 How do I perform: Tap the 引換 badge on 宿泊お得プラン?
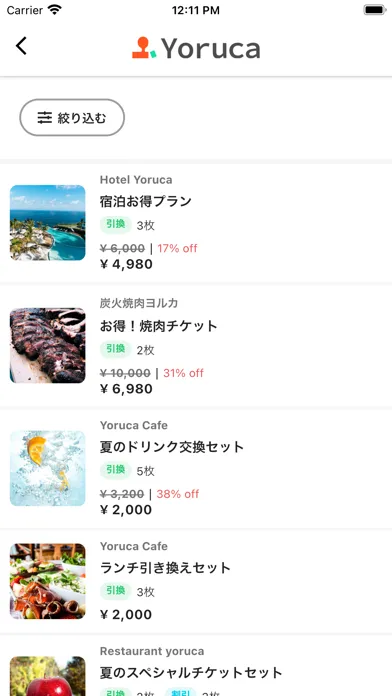115,225
